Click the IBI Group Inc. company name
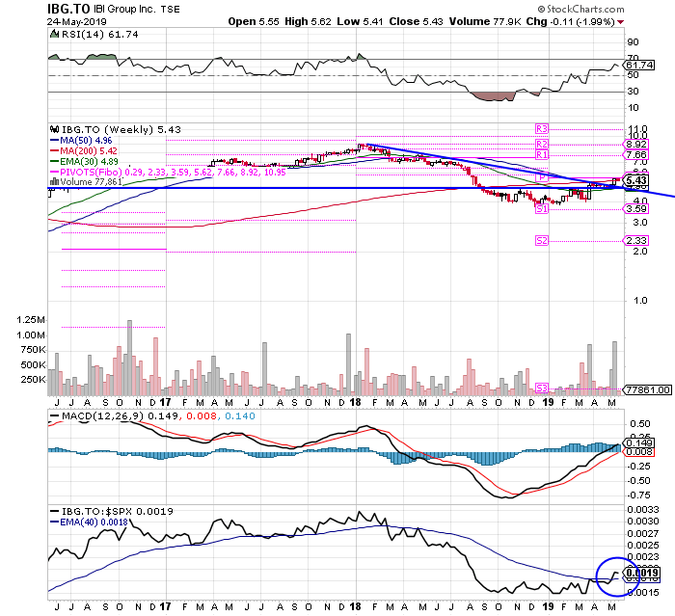This screenshot has height=616, width=675. click(x=124, y=9)
